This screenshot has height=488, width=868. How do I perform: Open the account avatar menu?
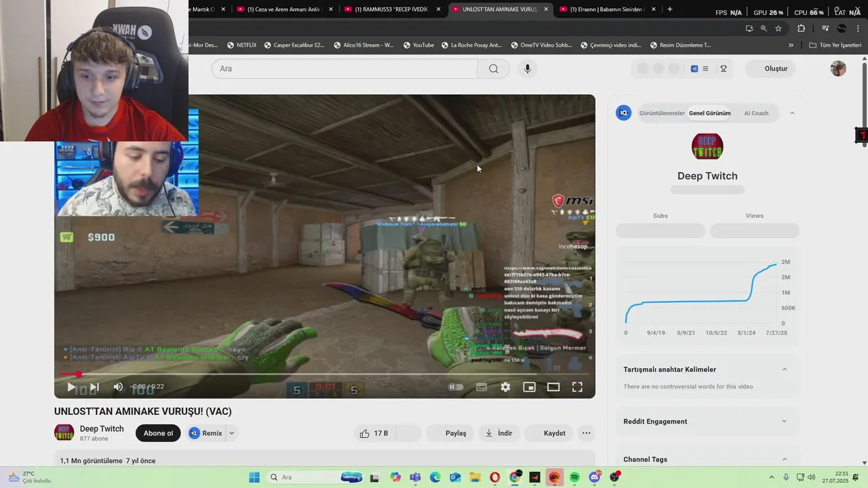838,68
